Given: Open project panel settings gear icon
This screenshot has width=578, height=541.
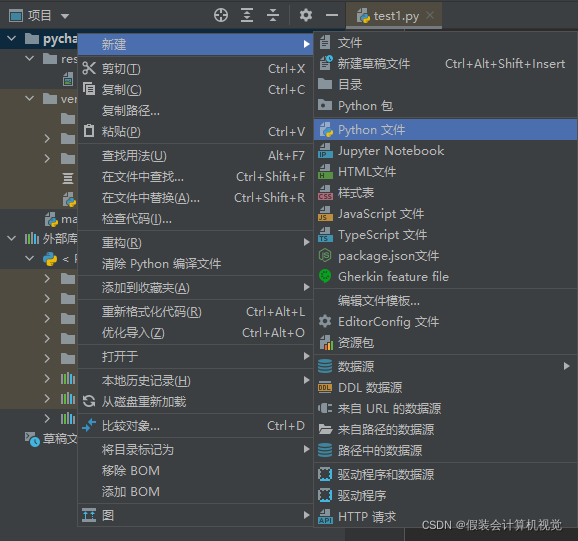Looking at the screenshot, I should point(306,15).
